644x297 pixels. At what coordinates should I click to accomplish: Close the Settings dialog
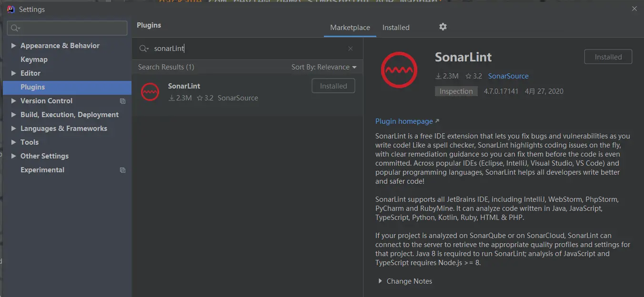[x=634, y=9]
